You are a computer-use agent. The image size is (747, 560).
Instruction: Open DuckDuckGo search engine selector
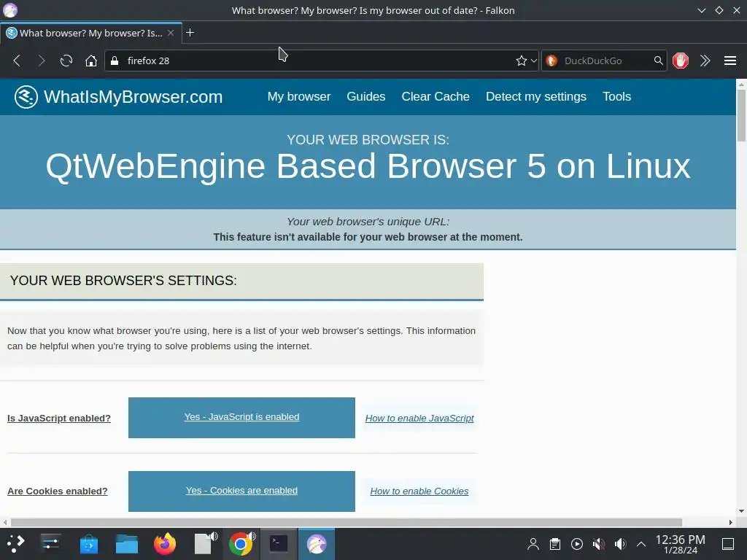point(551,61)
